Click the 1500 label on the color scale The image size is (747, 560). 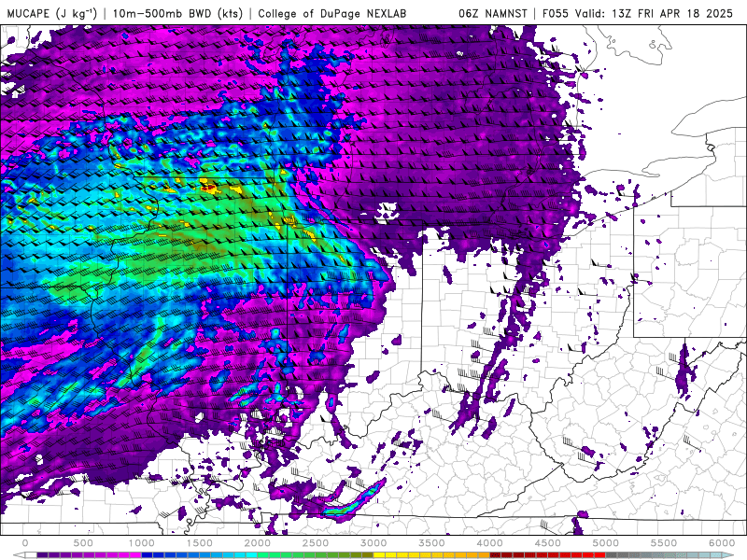click(200, 543)
